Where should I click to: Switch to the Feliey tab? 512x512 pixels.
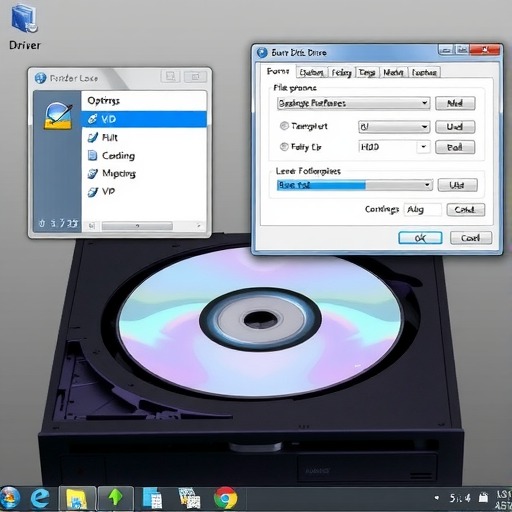click(341, 72)
